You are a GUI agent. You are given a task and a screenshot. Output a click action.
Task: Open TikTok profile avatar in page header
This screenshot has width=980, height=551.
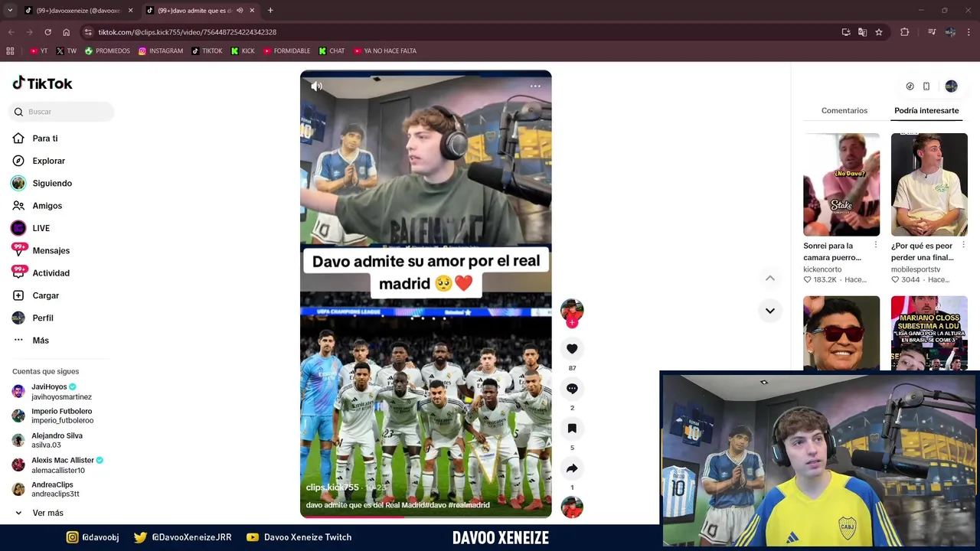point(951,86)
